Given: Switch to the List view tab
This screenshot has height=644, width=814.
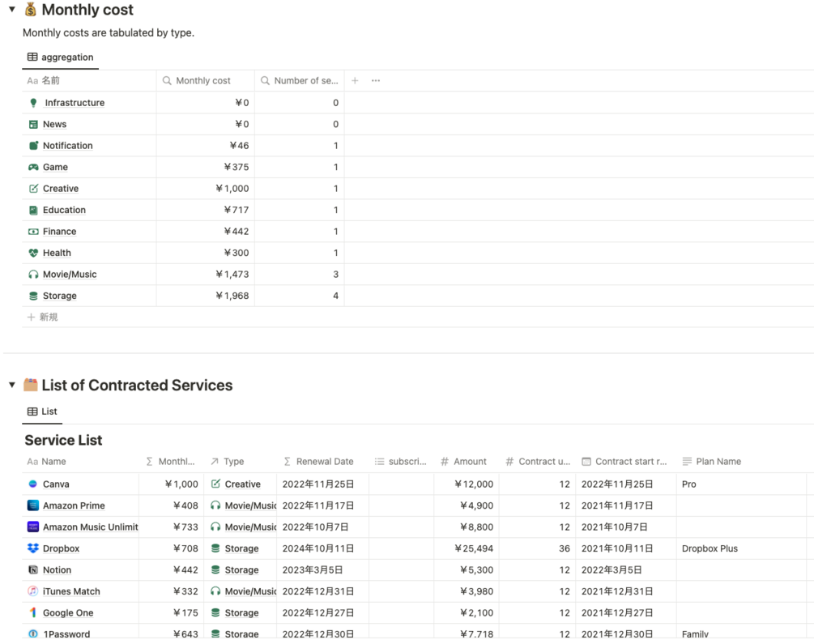Looking at the screenshot, I should [x=42, y=412].
